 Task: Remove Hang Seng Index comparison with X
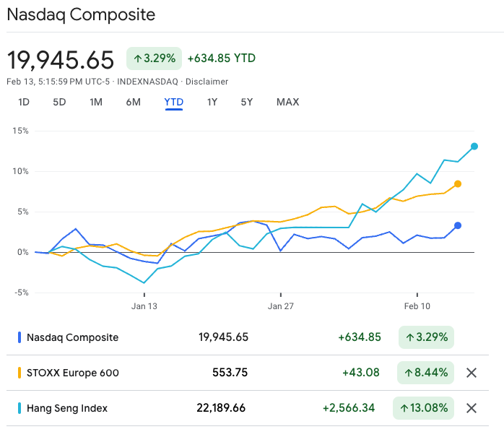point(472,408)
